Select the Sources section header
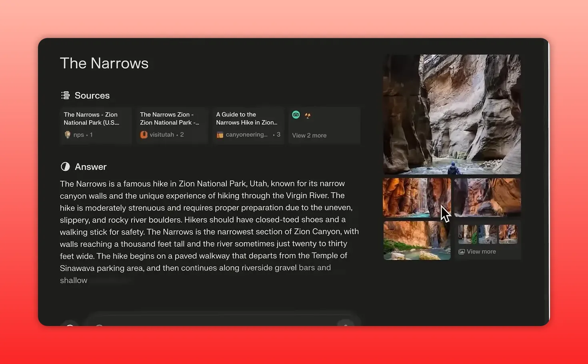 coord(92,95)
